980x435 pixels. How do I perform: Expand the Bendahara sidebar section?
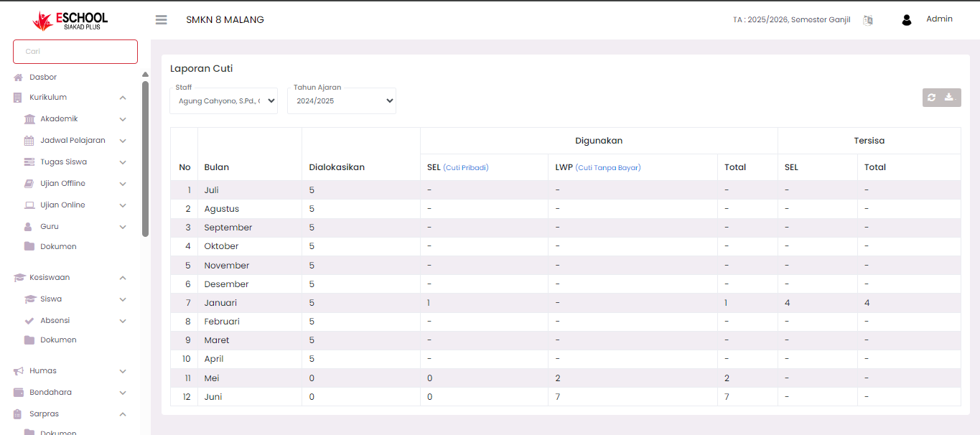pos(123,393)
